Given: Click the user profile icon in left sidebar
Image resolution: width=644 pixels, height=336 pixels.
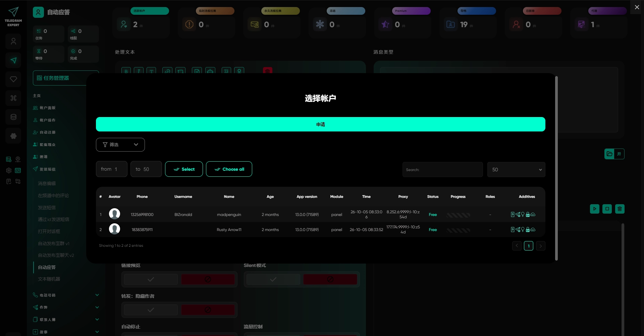Looking at the screenshot, I should pos(13,42).
